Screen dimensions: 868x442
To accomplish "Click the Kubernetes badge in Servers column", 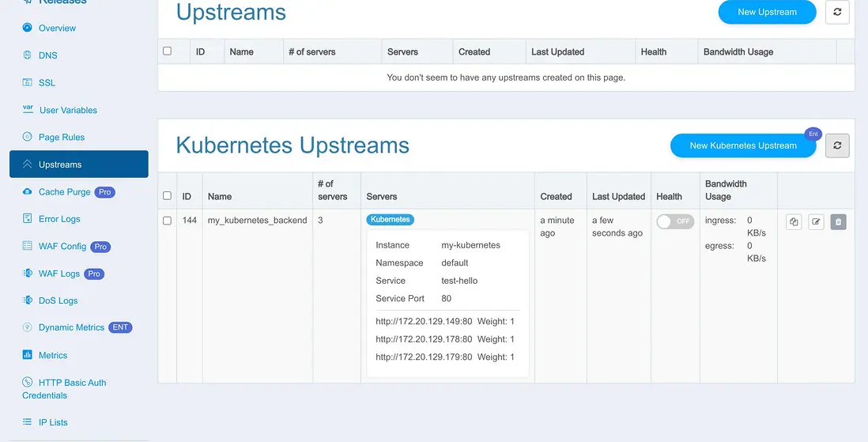I will (x=391, y=219).
